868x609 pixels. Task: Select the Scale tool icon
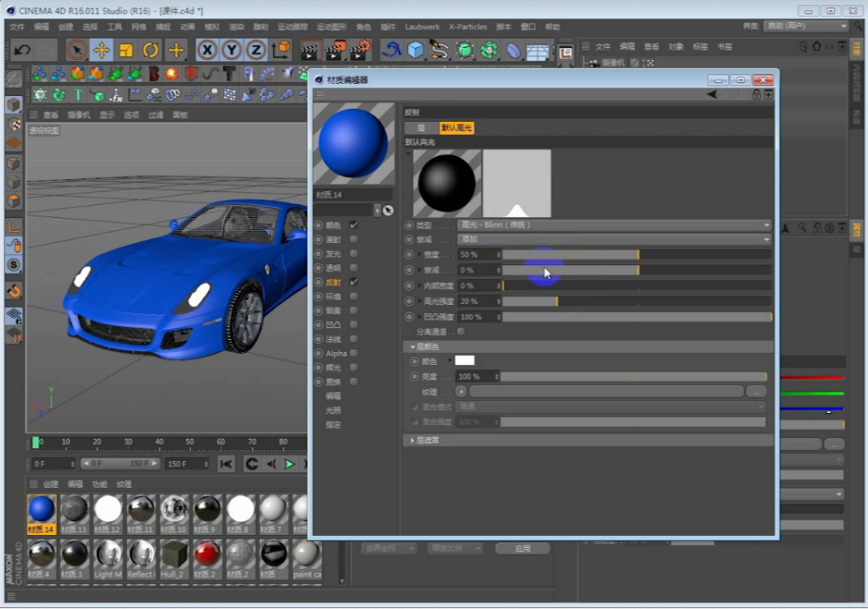pyautogui.click(x=126, y=50)
